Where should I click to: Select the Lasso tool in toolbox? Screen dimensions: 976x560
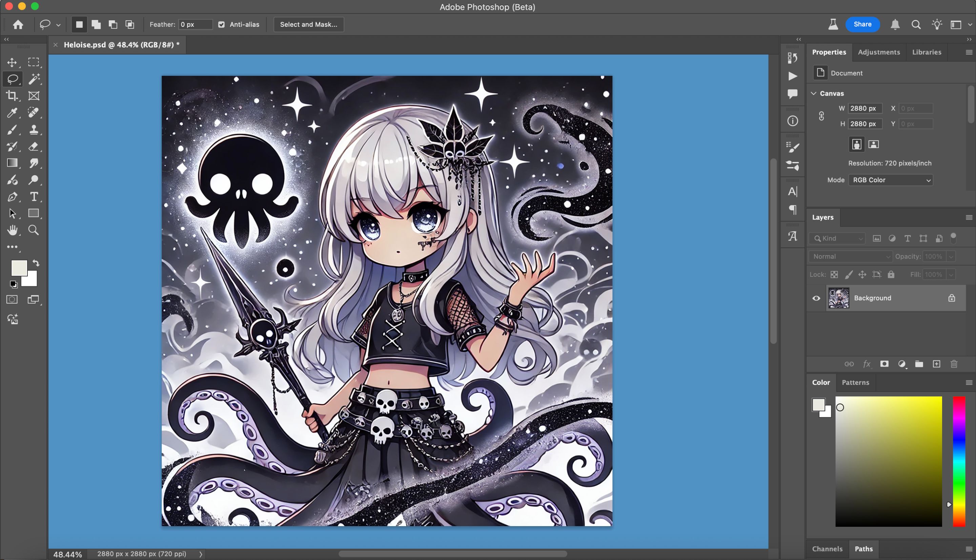point(12,79)
